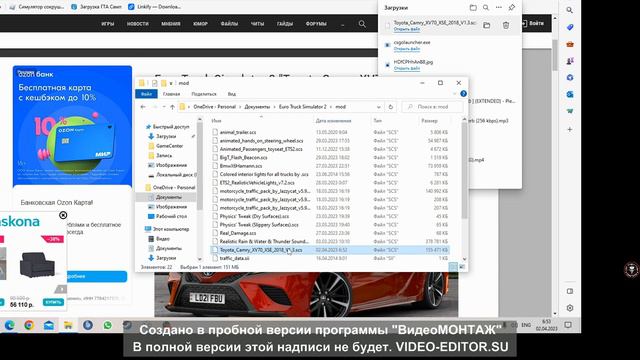Open file link under the .jpg download
Screen dimensions: 640x360
point(407,69)
